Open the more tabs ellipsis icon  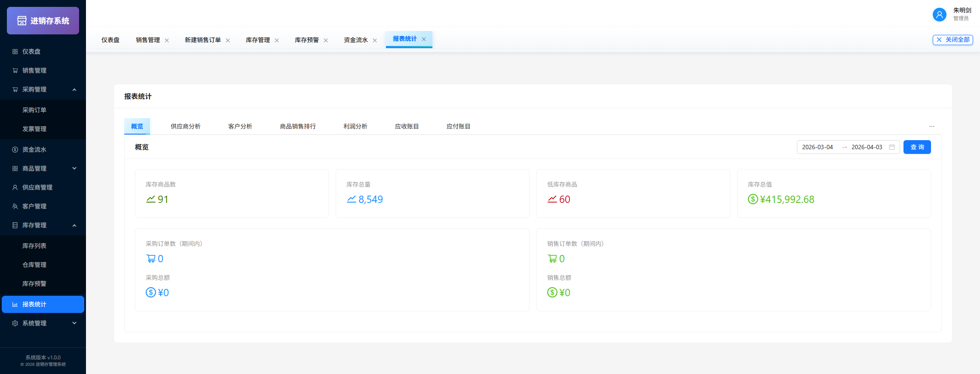pyautogui.click(x=932, y=126)
